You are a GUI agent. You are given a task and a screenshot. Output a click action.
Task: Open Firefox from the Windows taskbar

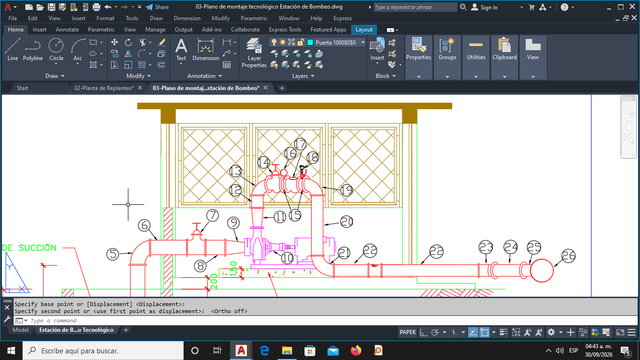pos(356,351)
